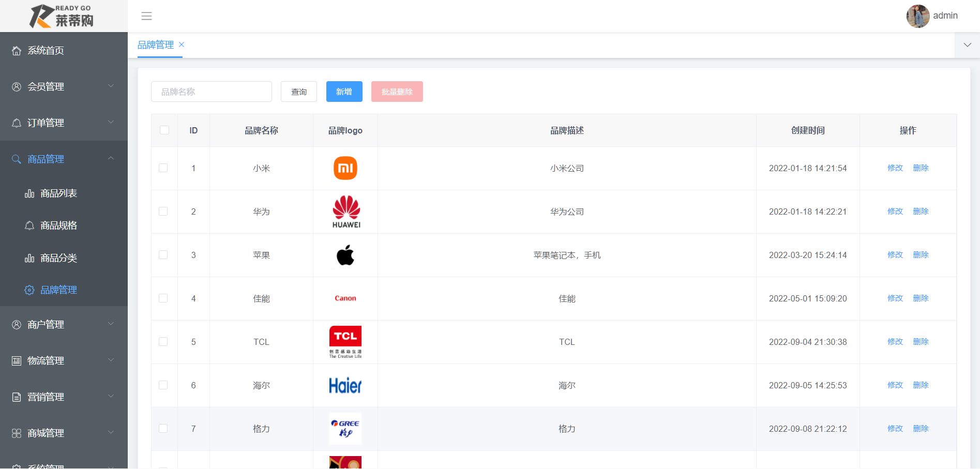The image size is (980, 469).
Task: Expand the 营销管理 submenu chevron
Action: pyautogui.click(x=111, y=396)
